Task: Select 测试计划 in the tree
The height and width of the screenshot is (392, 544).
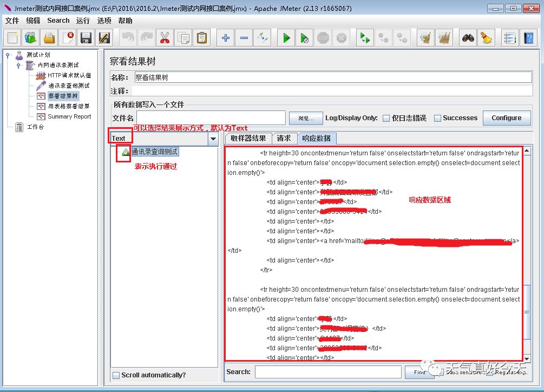Action: point(38,55)
